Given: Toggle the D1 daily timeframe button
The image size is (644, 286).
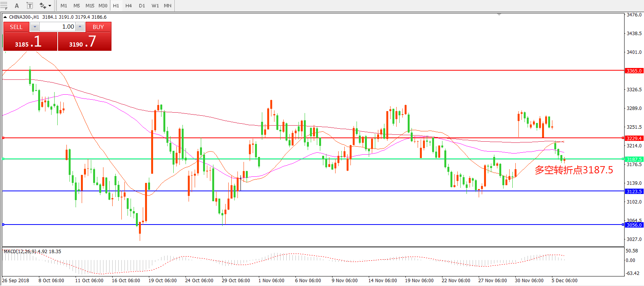Looking at the screenshot, I should pos(142,6).
